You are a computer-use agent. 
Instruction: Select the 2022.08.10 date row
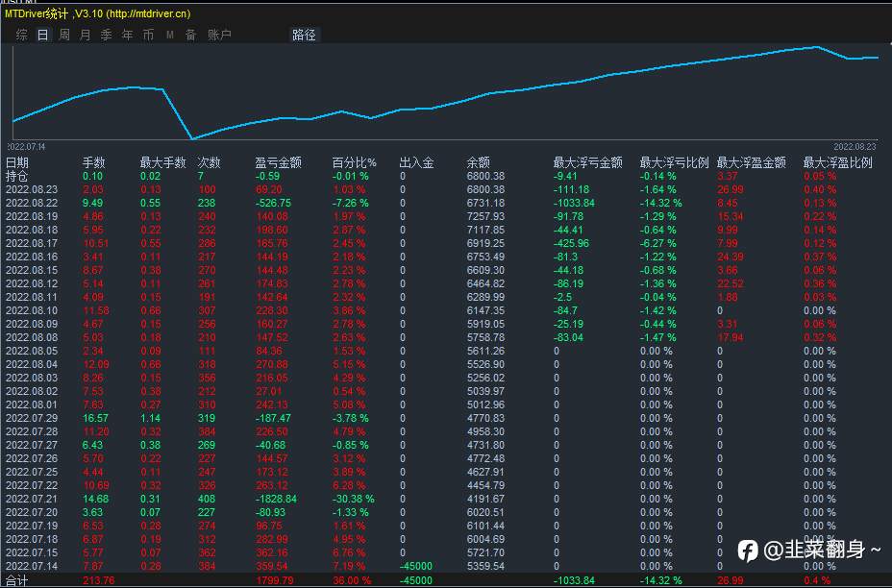(32, 310)
